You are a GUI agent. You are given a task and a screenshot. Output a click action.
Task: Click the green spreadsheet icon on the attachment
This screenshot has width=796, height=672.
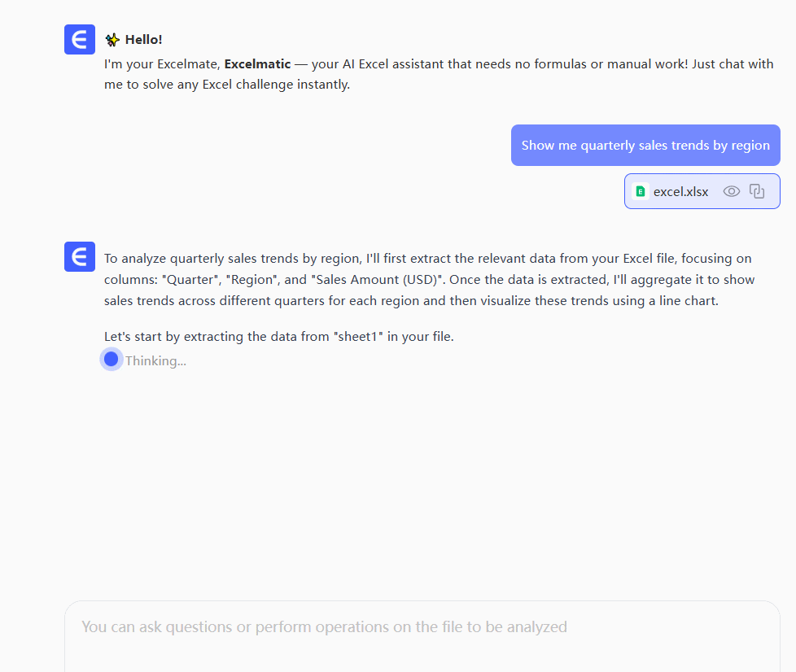pyautogui.click(x=641, y=192)
